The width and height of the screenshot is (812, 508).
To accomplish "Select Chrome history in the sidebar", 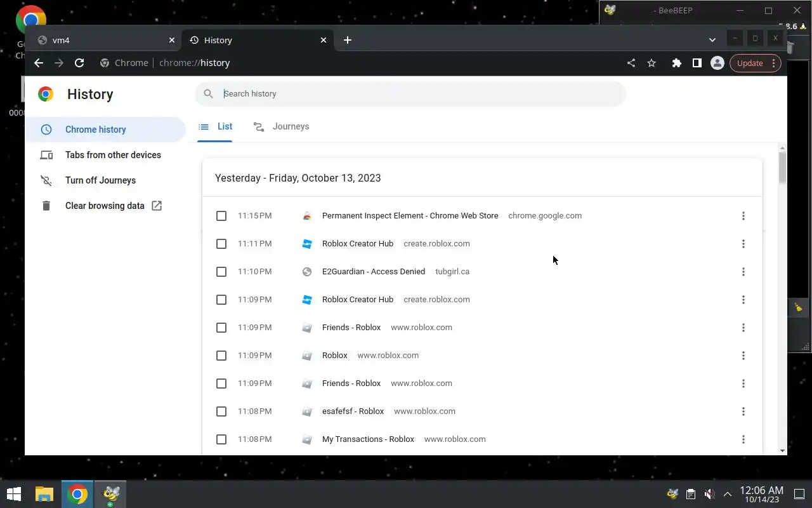I will (x=105, y=130).
